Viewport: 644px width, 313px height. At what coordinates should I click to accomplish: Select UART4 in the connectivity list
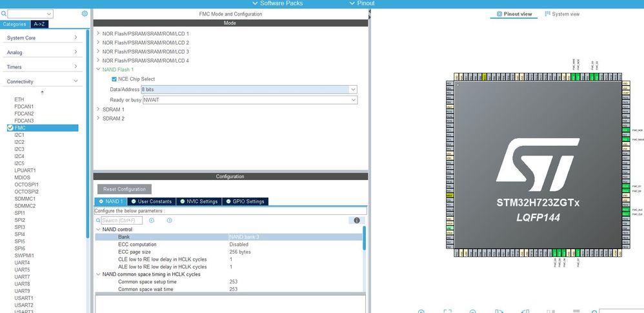(x=22, y=263)
